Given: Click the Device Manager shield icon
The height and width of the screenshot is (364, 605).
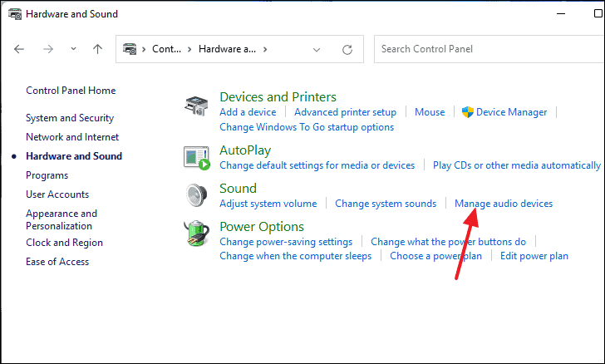Looking at the screenshot, I should coord(468,112).
